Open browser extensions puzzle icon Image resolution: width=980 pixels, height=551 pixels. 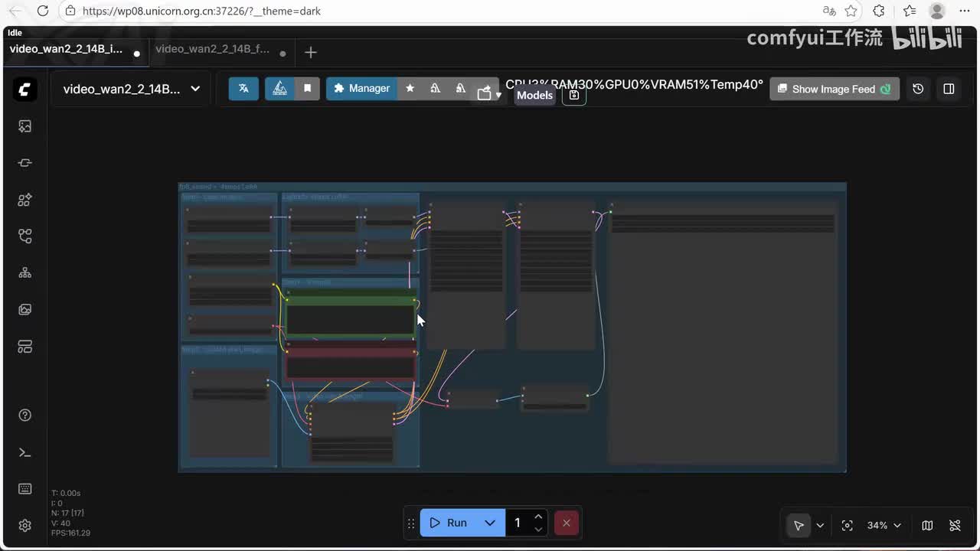coord(879,11)
